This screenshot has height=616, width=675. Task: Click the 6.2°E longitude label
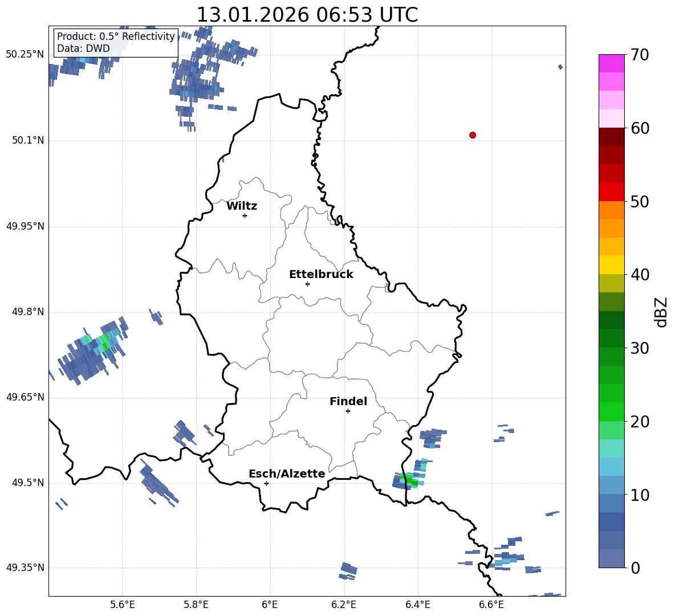344,605
